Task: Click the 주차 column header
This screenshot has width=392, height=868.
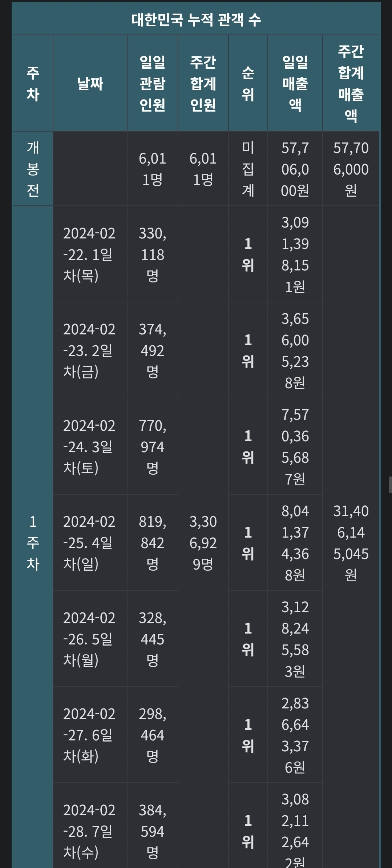Action: pyautogui.click(x=33, y=84)
